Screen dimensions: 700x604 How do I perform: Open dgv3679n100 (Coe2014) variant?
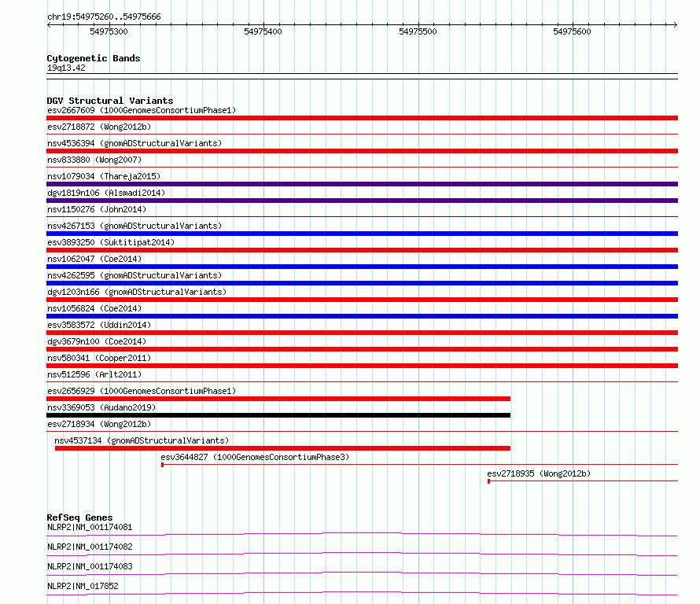pos(97,341)
